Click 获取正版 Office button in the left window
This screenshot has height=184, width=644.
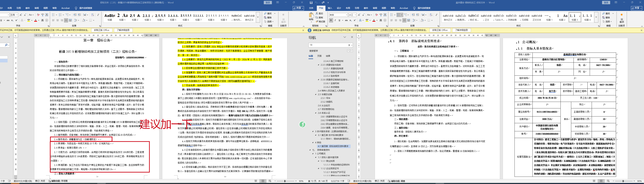point(101,30)
